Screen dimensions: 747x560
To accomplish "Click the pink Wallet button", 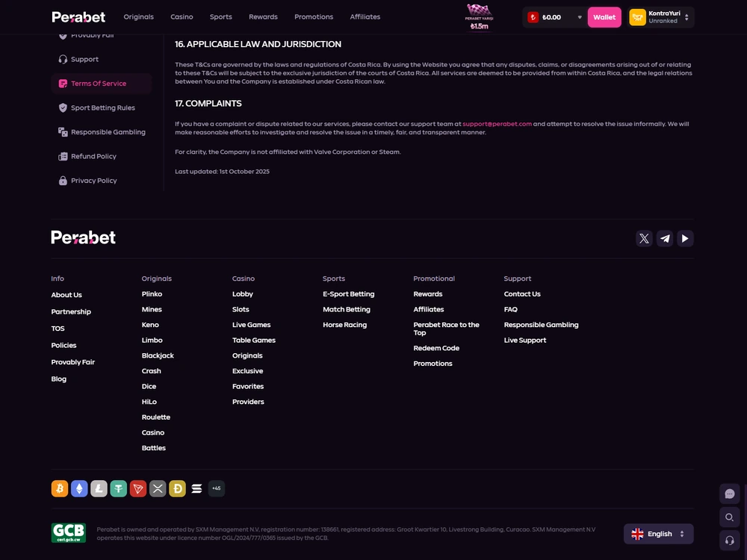I will tap(604, 17).
